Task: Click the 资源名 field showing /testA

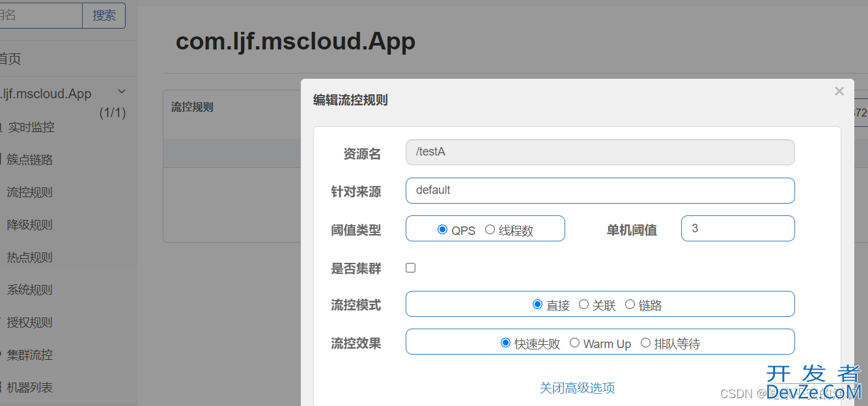Action: point(600,152)
